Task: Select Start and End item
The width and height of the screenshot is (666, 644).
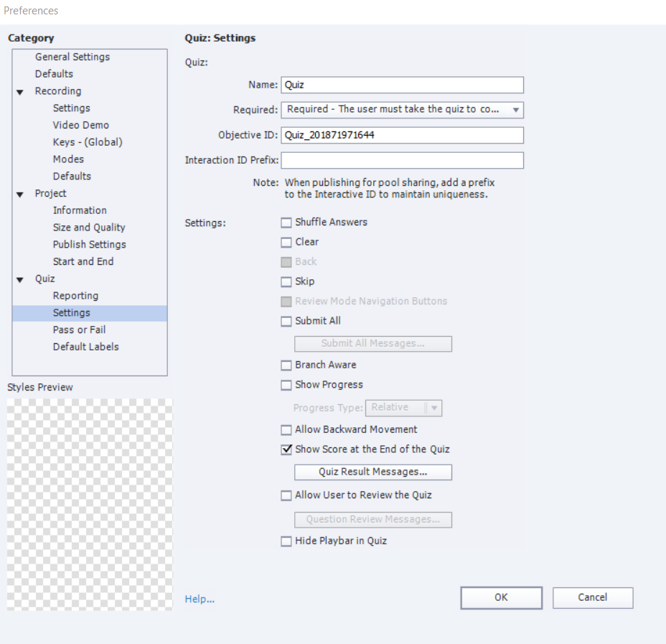Action: click(x=83, y=261)
